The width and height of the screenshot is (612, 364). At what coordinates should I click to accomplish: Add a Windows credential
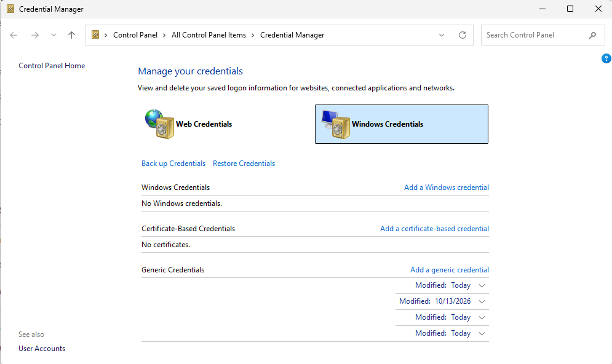pos(447,188)
